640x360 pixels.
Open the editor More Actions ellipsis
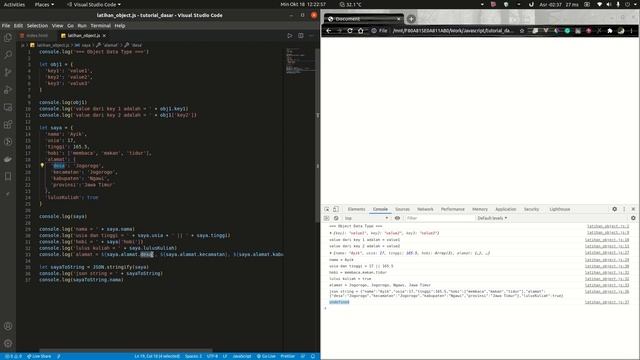(311, 36)
